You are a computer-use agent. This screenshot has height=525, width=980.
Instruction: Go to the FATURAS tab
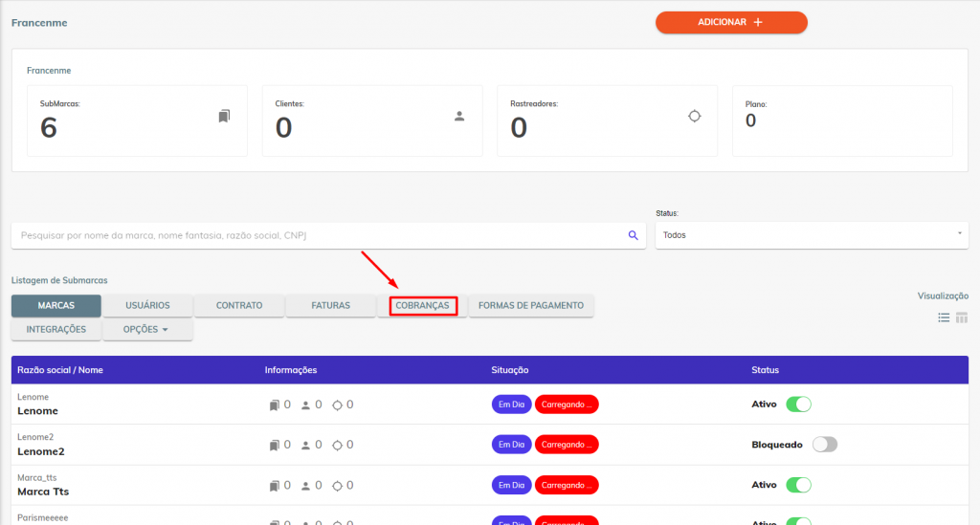(330, 305)
